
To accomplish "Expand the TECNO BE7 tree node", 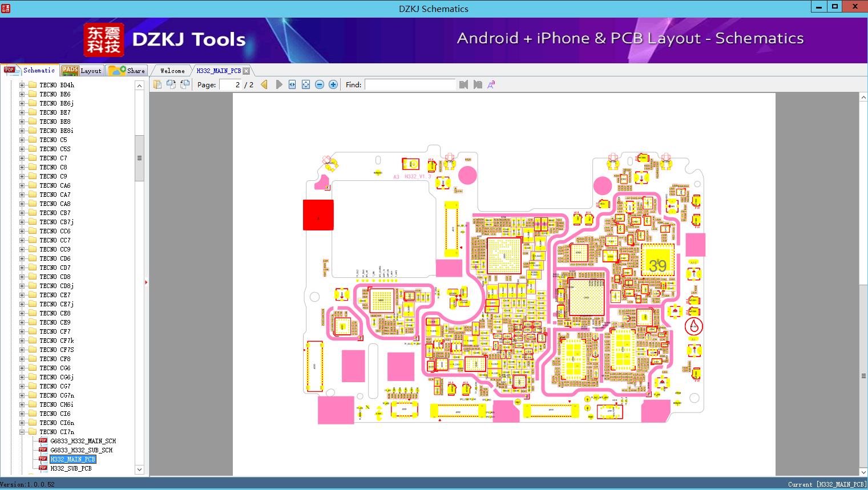I will point(22,112).
